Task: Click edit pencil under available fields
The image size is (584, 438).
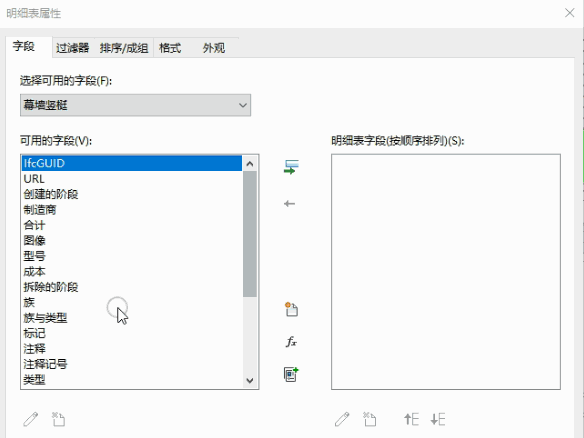Action: tap(31, 419)
